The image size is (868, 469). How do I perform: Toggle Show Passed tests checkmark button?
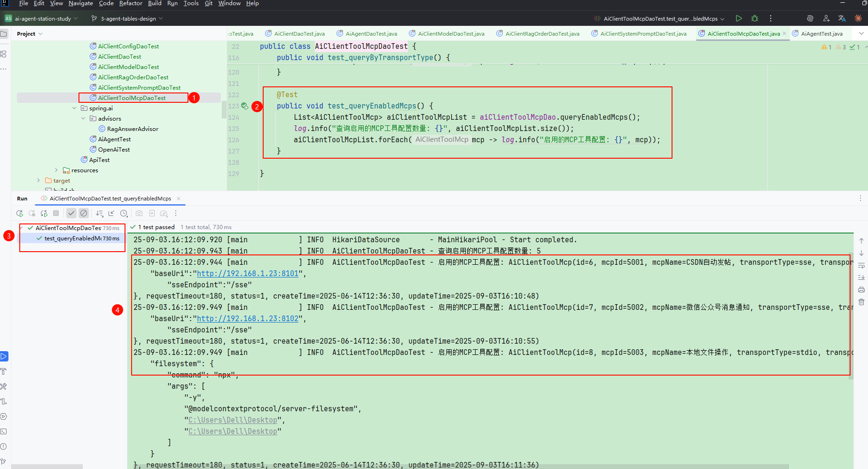pyautogui.click(x=71, y=213)
